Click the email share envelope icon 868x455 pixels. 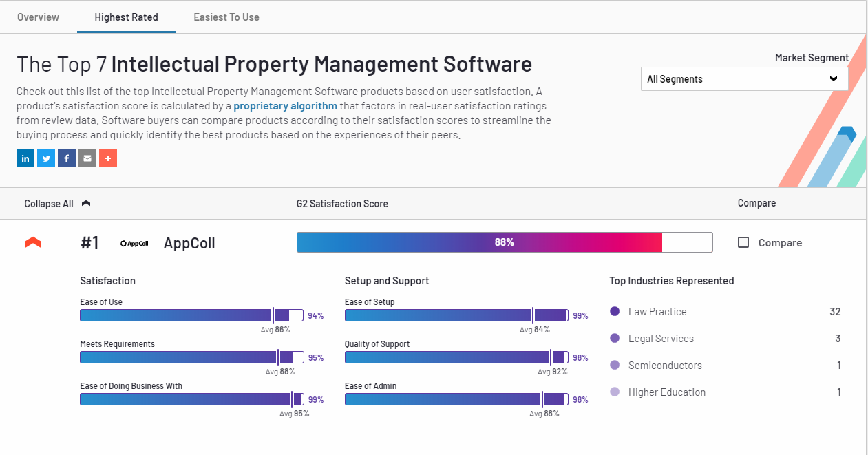(x=87, y=158)
